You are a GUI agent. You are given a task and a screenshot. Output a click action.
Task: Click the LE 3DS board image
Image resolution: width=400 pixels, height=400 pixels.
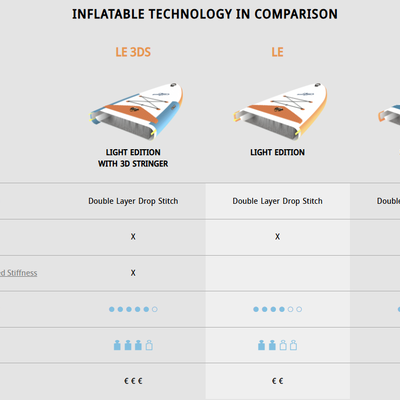pos(136,112)
